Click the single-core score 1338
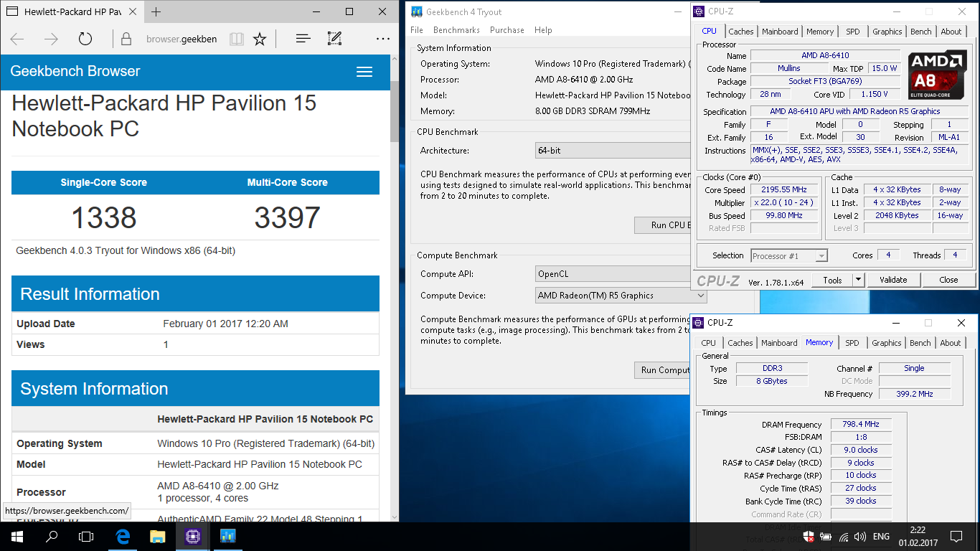Screen dimensions: 980x551 point(104,217)
